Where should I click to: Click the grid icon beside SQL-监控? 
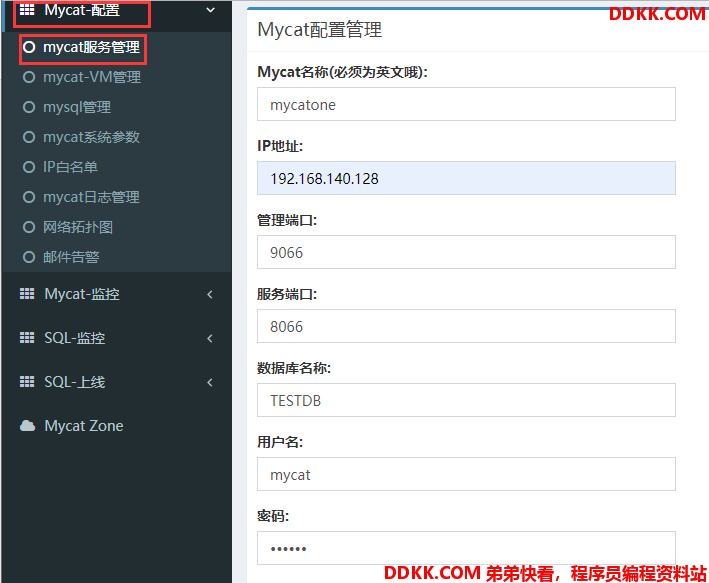click(x=27, y=338)
